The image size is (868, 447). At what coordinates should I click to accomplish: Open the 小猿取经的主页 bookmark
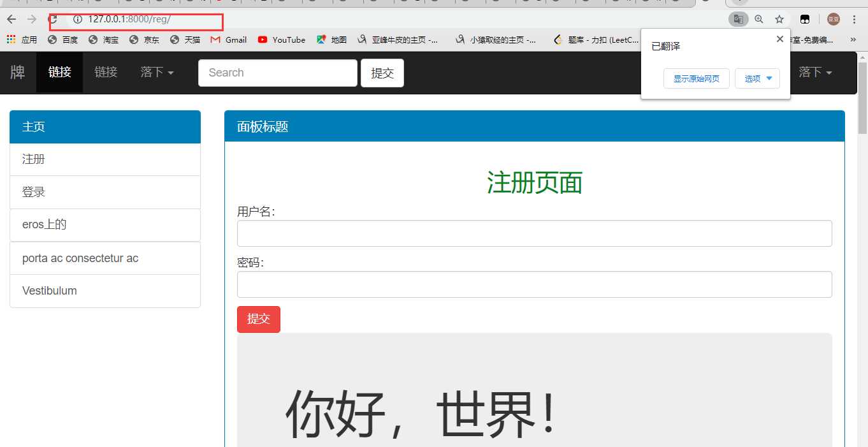(x=496, y=40)
